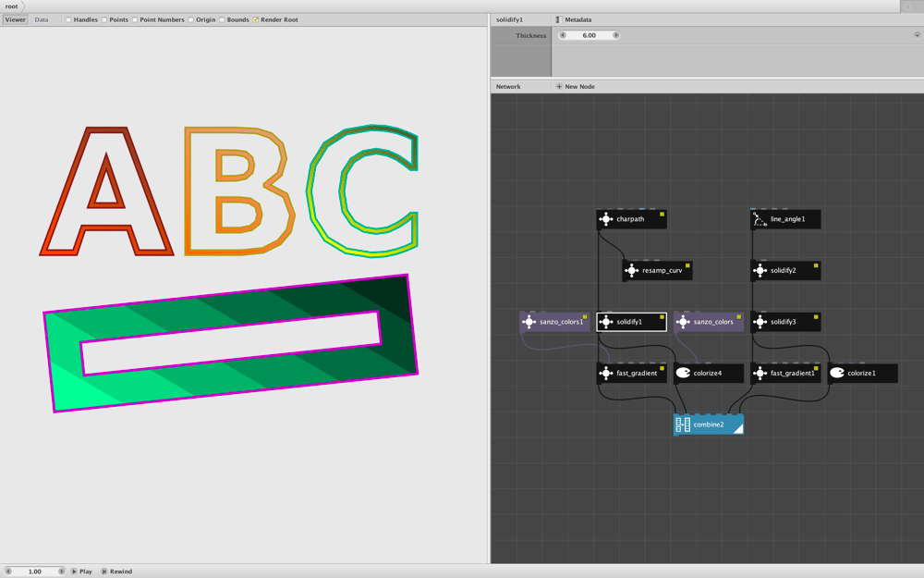The width and height of the screenshot is (924, 578).
Task: Select the sanzo_colors node icon
Action: coord(683,322)
